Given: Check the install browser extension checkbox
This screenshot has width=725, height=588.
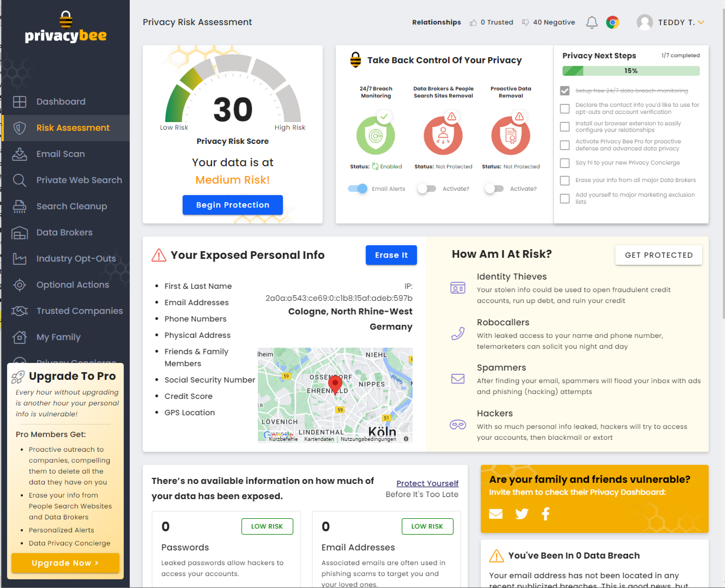Looking at the screenshot, I should point(564,127).
